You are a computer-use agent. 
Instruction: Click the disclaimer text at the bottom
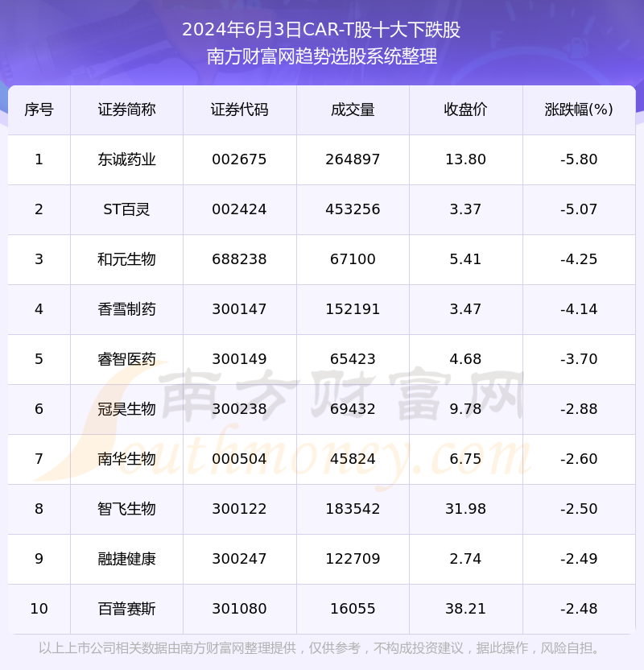319,648
